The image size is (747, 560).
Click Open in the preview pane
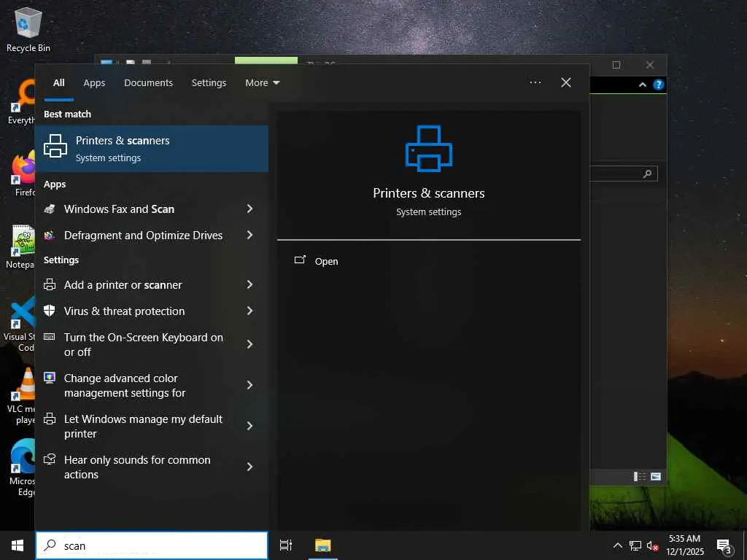pos(326,262)
